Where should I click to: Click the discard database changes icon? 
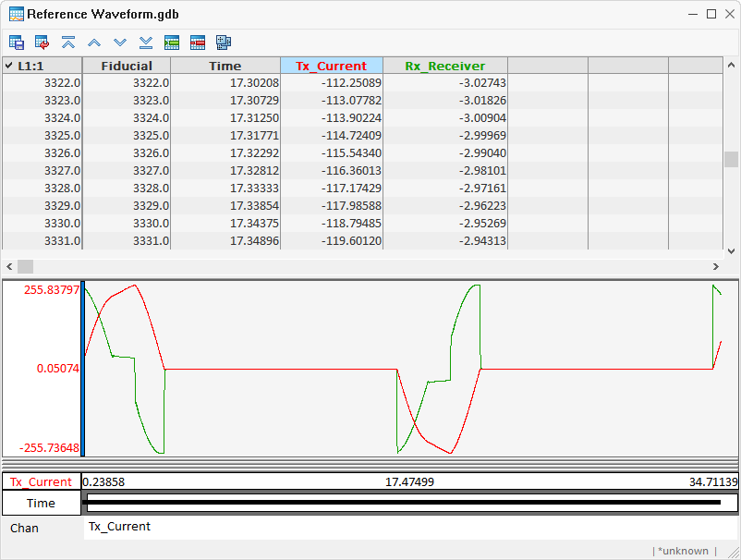[43, 43]
